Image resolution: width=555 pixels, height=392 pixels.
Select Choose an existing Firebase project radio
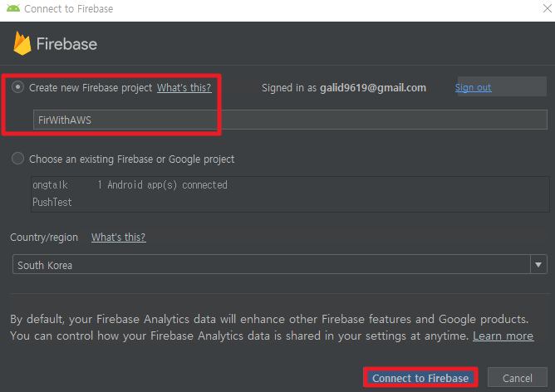coord(17,159)
